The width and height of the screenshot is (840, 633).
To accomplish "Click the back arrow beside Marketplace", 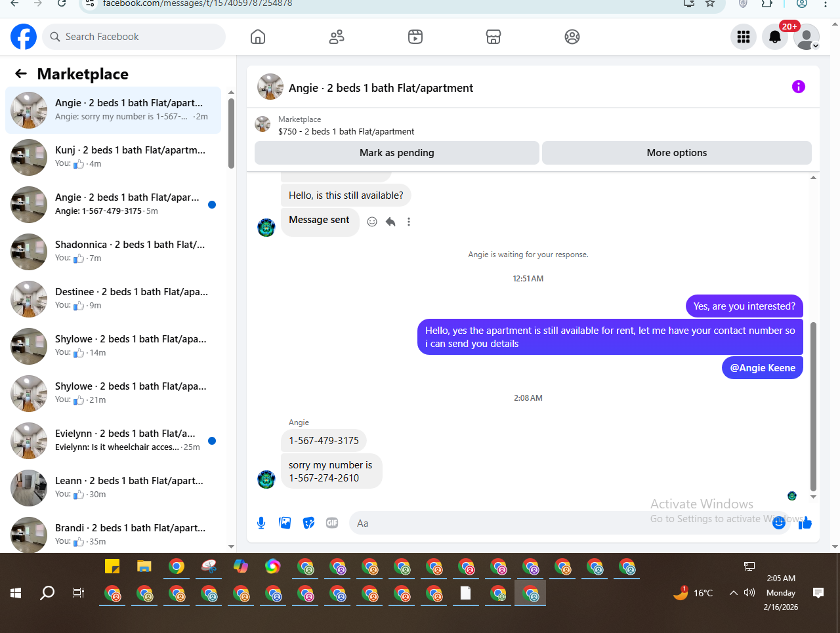I will pos(21,73).
